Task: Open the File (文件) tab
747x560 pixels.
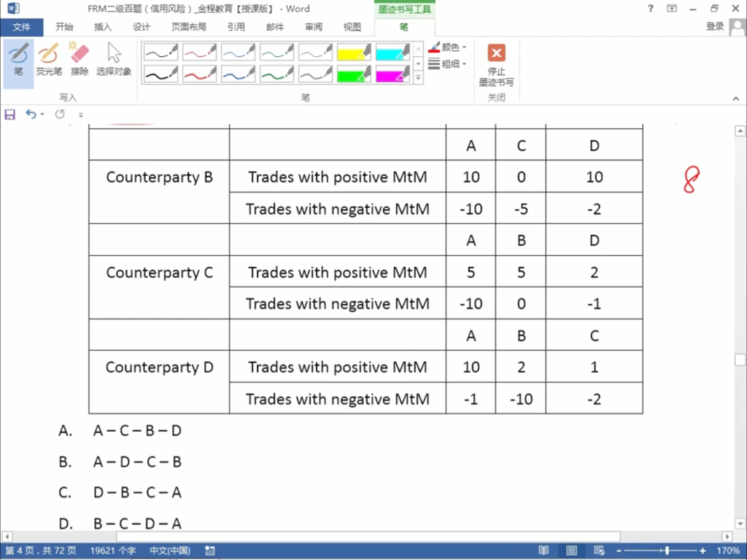Action: [x=21, y=27]
